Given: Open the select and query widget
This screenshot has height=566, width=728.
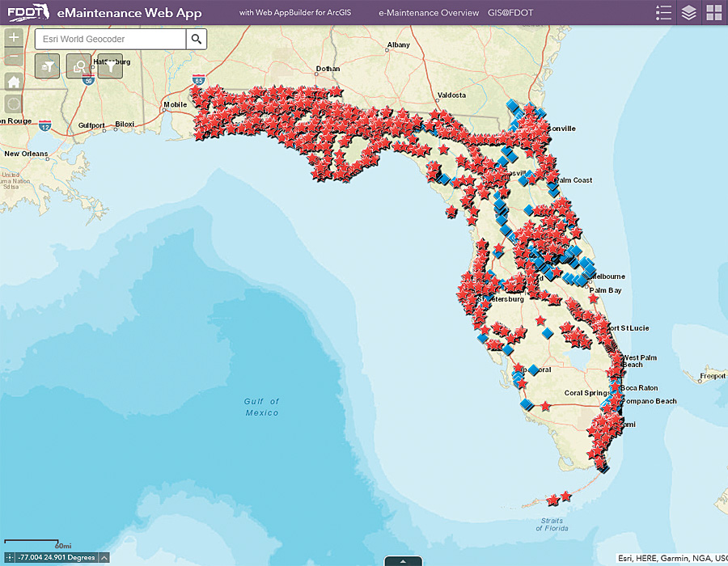Looking at the screenshot, I should pyautogui.click(x=78, y=66).
